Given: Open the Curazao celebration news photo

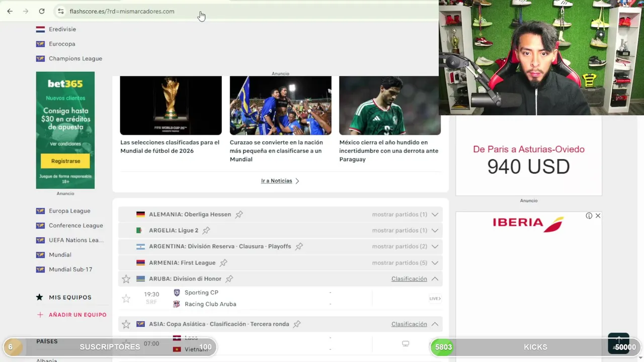Looking at the screenshot, I should [x=280, y=106].
